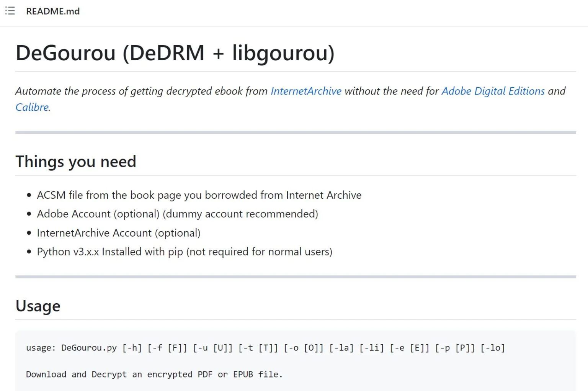The image size is (588, 391).
Task: Select the Python v3.x.x requirement item
Action: point(184,252)
